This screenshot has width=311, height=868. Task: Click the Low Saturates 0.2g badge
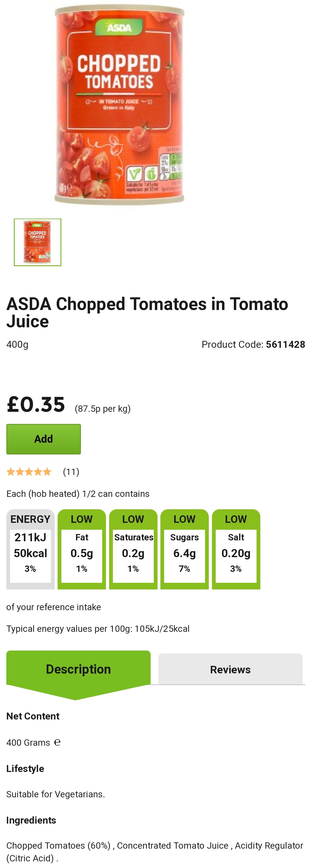pos(133,549)
